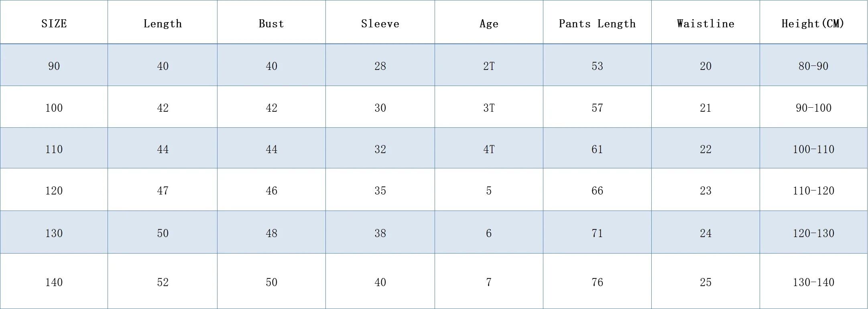The image size is (868, 309).
Task: Click the SIZE column header
Action: 54,23
